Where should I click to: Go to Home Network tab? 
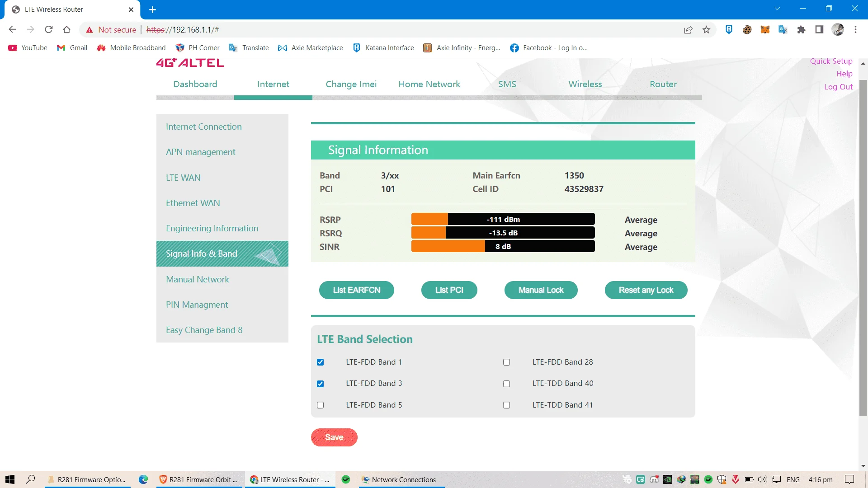429,84
